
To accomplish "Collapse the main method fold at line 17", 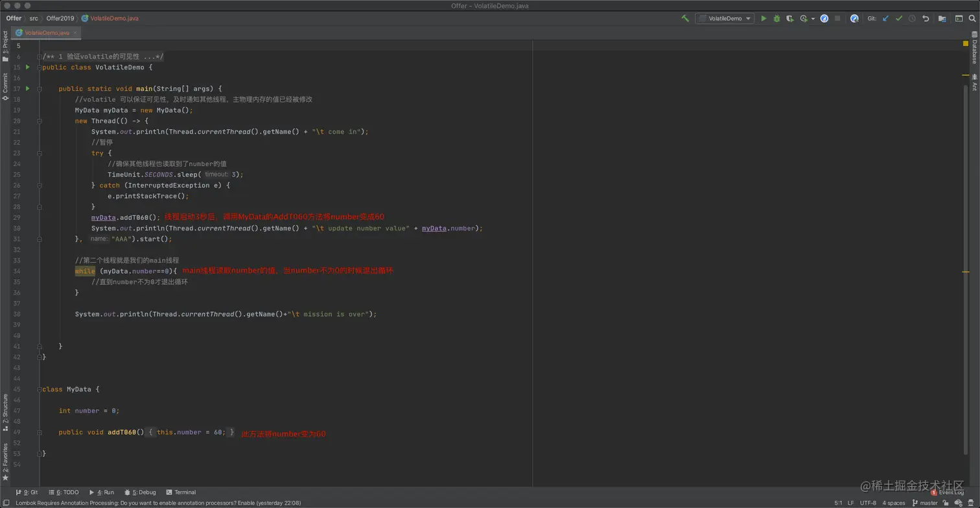I will [40, 89].
